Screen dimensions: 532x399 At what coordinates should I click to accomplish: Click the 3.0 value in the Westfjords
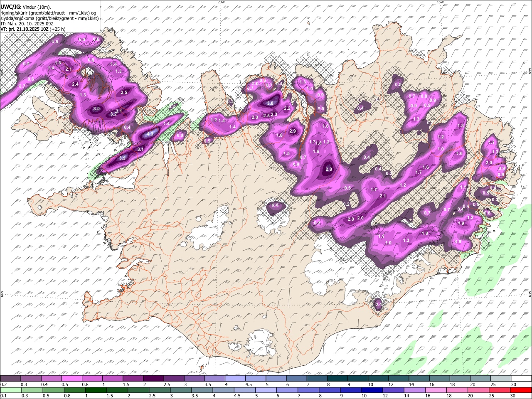[96, 108]
